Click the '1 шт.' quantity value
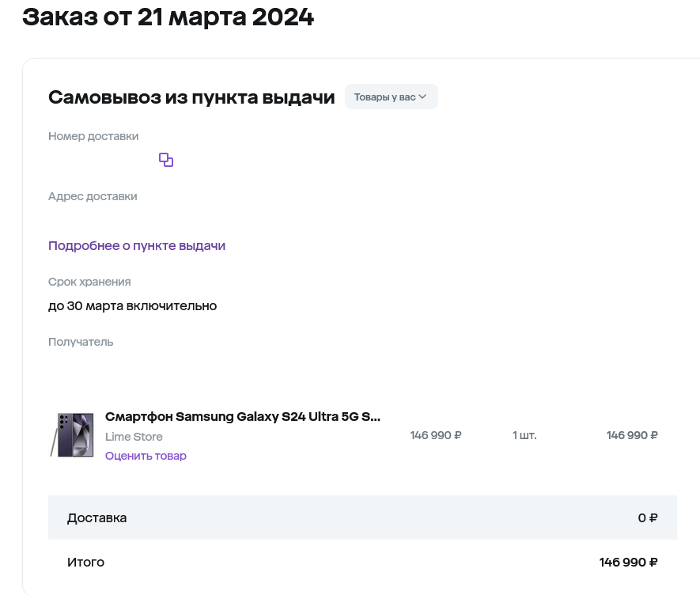The height and width of the screenshot is (595, 700). (524, 435)
